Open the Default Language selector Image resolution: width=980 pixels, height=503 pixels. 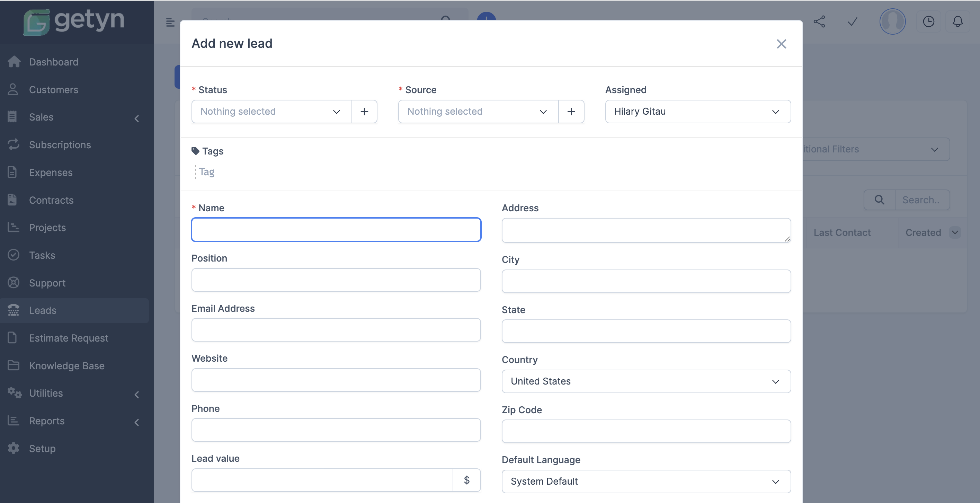pyautogui.click(x=646, y=481)
